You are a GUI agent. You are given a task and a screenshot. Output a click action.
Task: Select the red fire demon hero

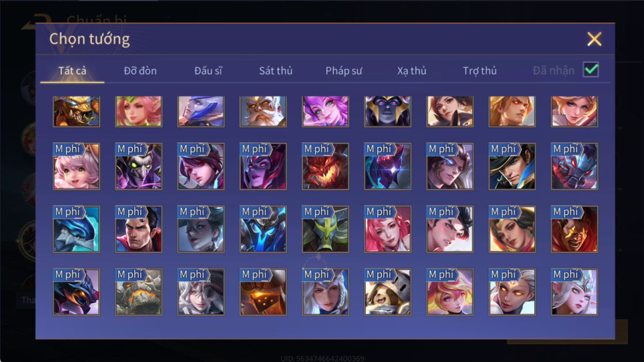pyautogui.click(x=326, y=167)
